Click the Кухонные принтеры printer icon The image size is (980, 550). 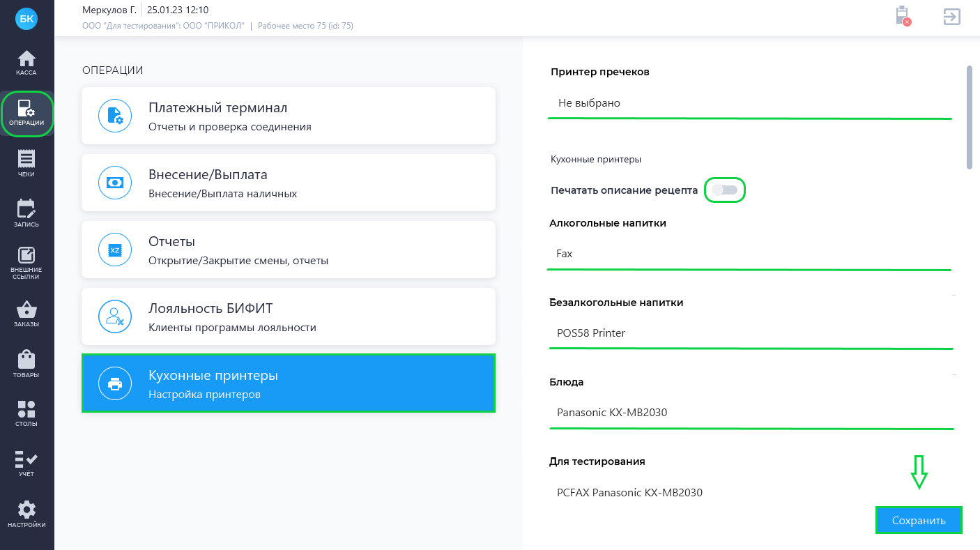pos(115,383)
